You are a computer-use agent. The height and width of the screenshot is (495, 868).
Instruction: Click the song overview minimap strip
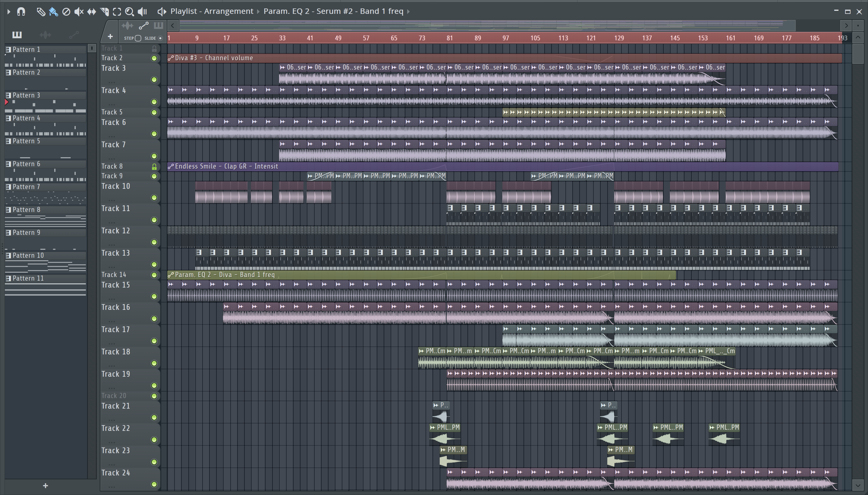pos(487,26)
